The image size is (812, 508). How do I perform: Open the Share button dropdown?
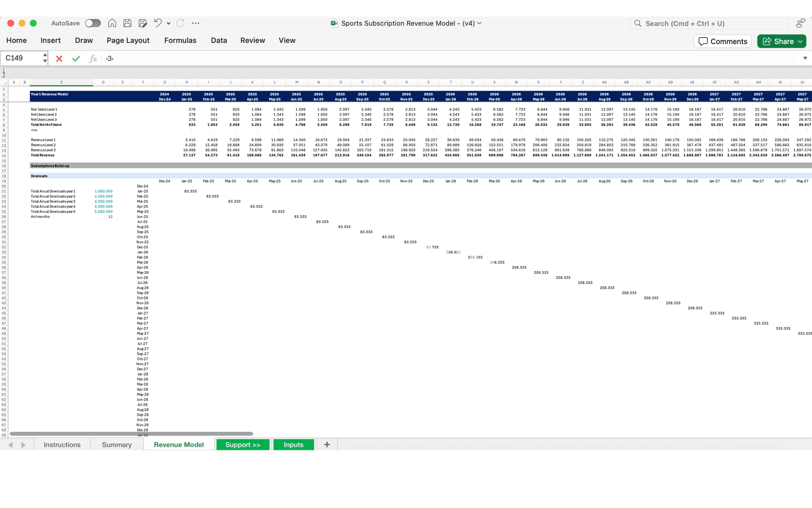pos(800,41)
